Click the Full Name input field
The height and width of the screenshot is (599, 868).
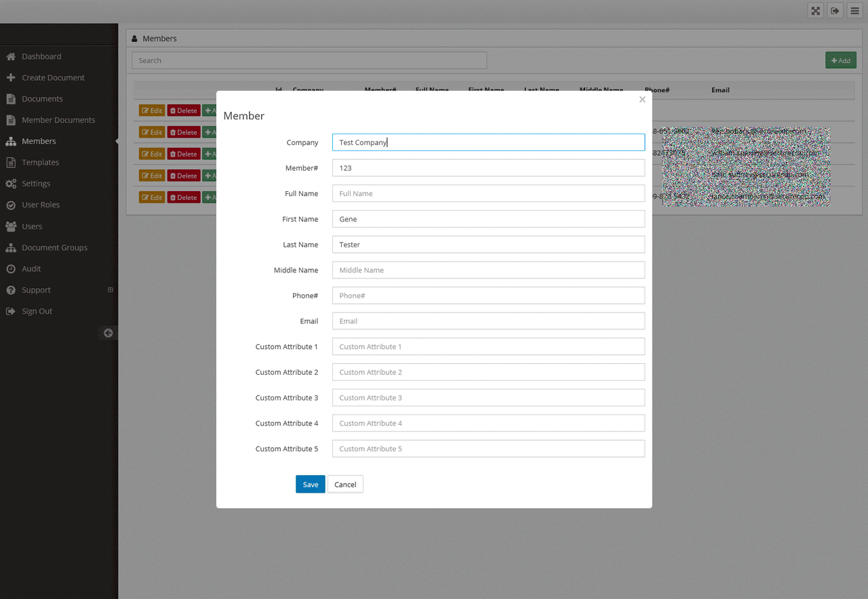click(488, 193)
